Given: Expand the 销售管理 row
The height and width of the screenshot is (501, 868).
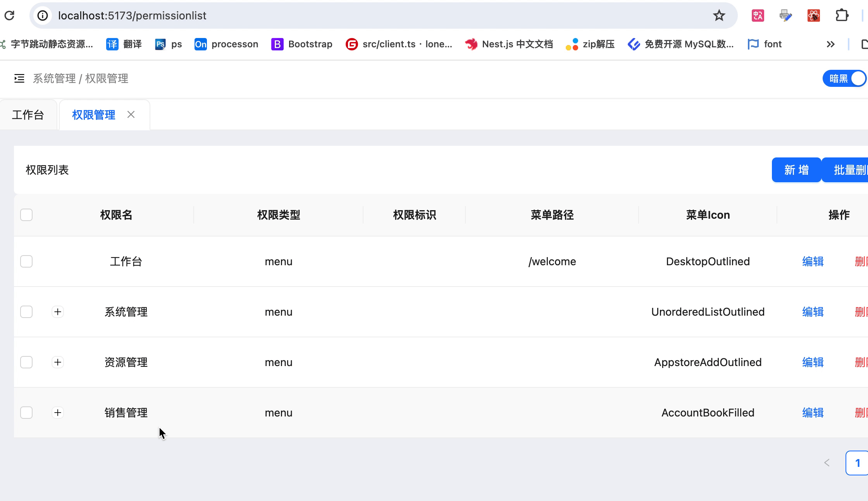Looking at the screenshot, I should 58,413.
